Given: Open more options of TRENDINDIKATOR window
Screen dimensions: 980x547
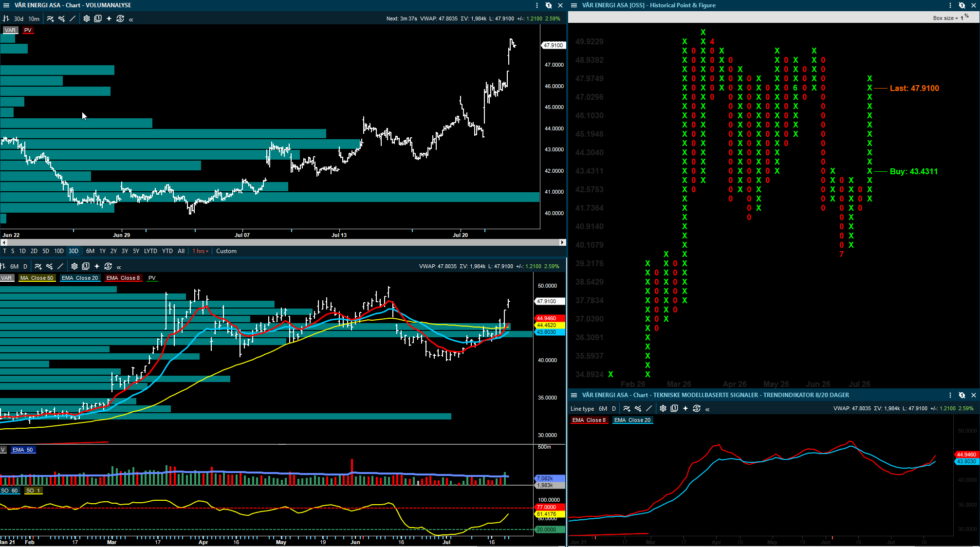Looking at the screenshot, I should (x=950, y=395).
